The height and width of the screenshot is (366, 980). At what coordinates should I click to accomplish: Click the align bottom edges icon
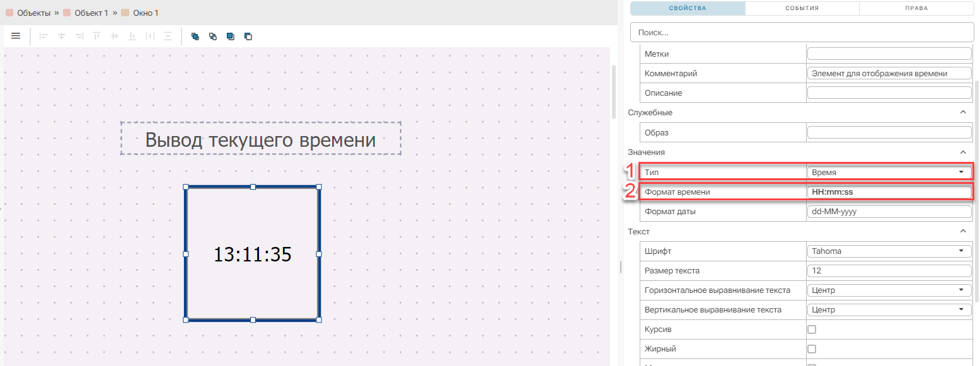(x=132, y=36)
